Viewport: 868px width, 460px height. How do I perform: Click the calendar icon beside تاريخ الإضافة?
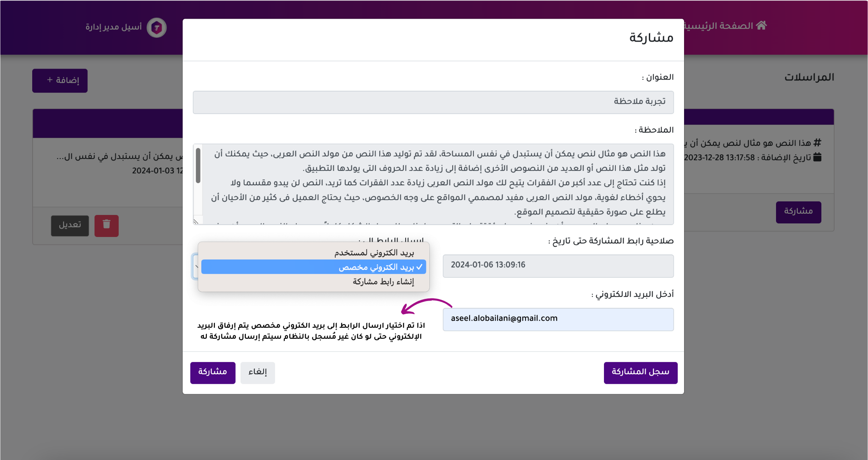818,157
